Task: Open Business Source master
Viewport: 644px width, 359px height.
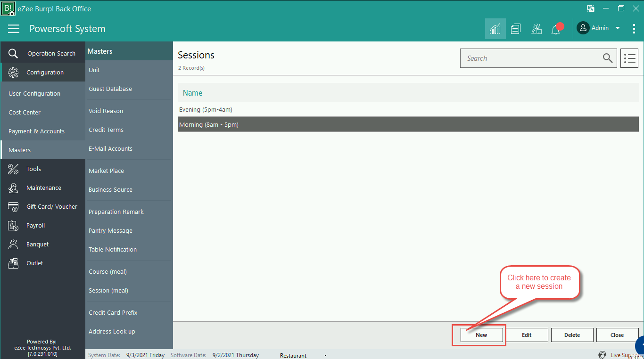Action: coord(111,190)
